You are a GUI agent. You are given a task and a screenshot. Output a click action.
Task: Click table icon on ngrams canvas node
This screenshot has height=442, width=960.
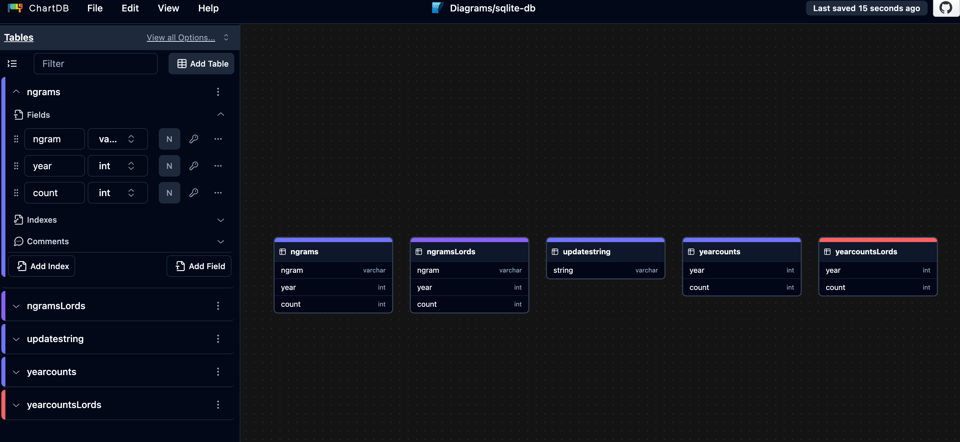point(283,252)
